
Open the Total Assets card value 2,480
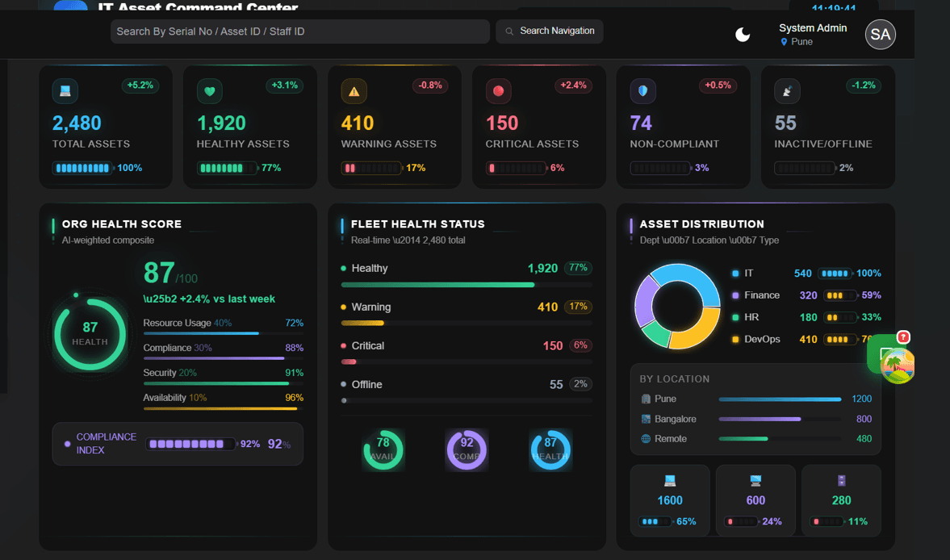pos(77,123)
